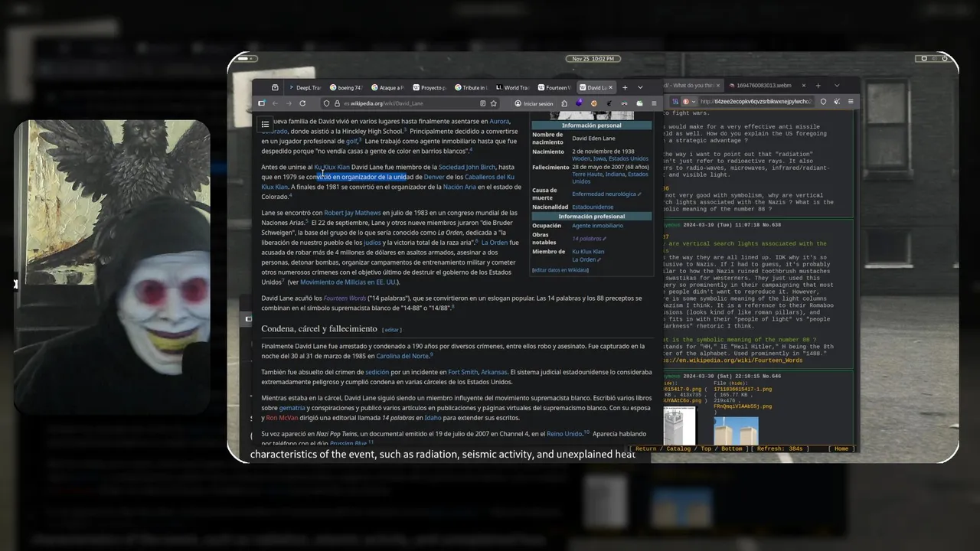
Task: Go back in the Wikipedia browser window
Action: [275, 103]
